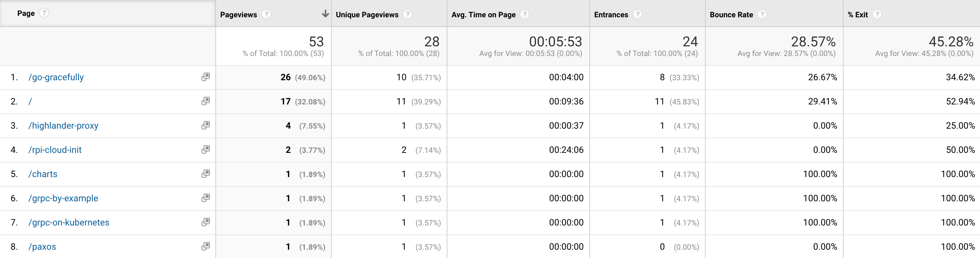Open the /rpi-cloud-init page link
Viewport: 980px width, 258px height.
click(x=55, y=150)
